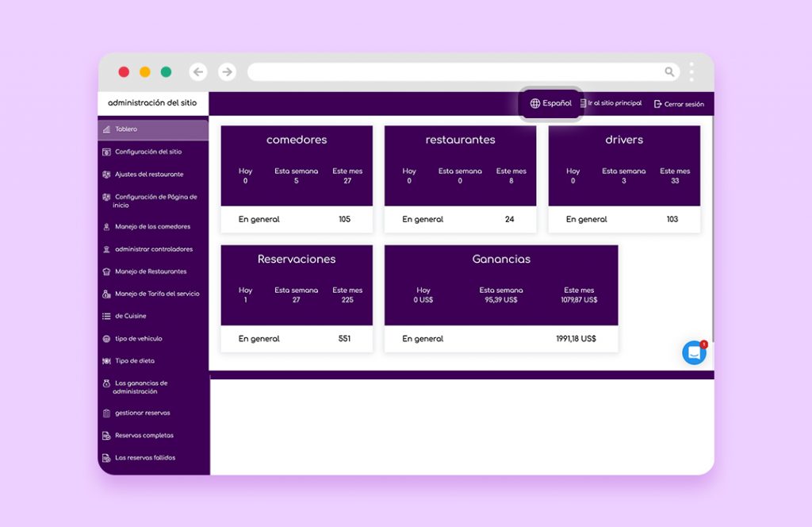812x527 pixels.
Task: Click the de Cuisine list icon
Action: click(106, 316)
